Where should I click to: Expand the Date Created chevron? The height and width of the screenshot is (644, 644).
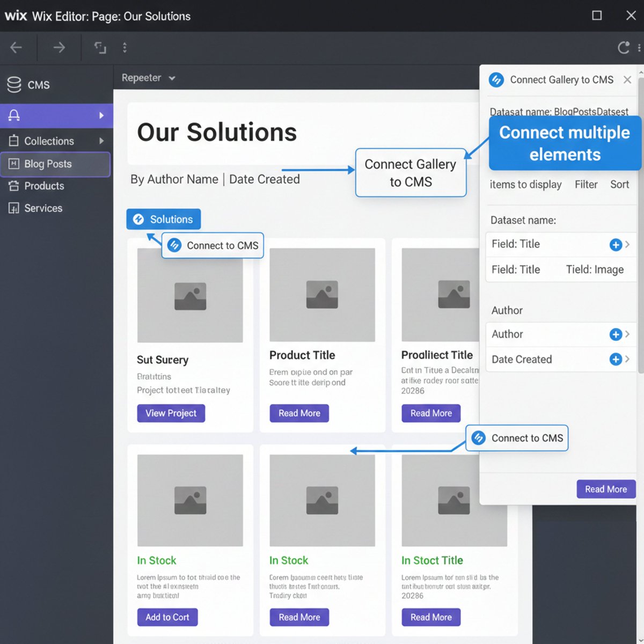coord(628,358)
